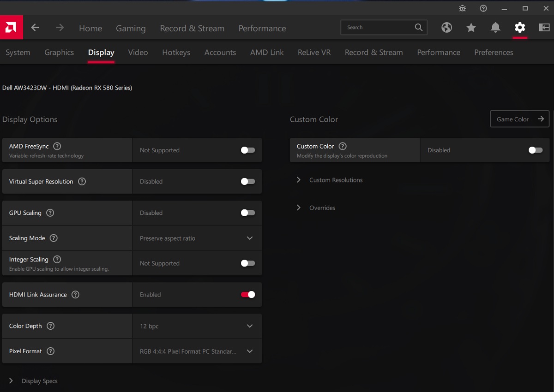Switch to AMD Link tab

click(x=267, y=52)
